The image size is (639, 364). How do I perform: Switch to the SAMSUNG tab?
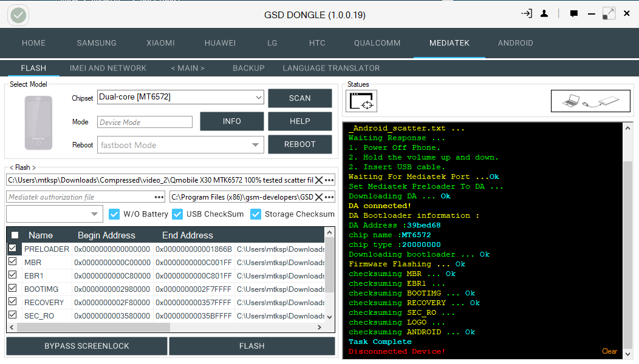tap(97, 42)
